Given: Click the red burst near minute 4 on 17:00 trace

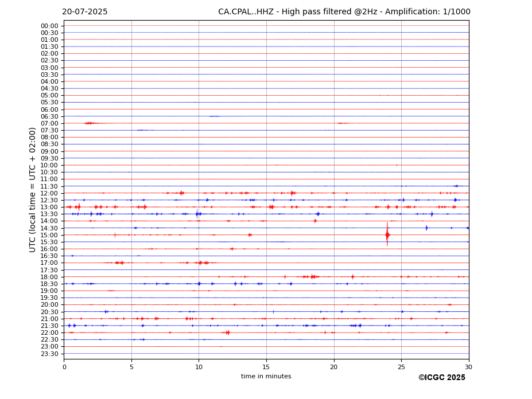Looking at the screenshot, I should point(119,263).
